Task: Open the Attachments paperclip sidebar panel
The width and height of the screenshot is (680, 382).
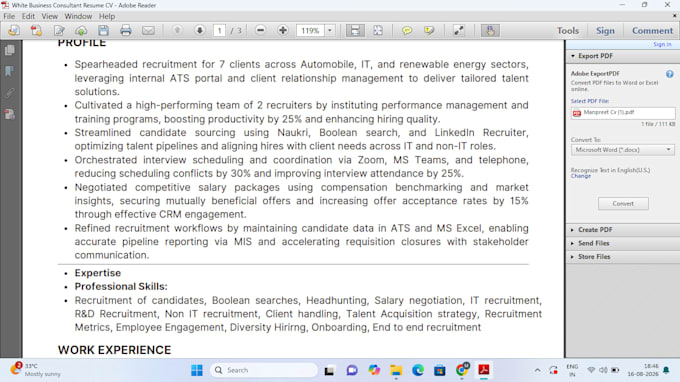Action: (x=10, y=93)
